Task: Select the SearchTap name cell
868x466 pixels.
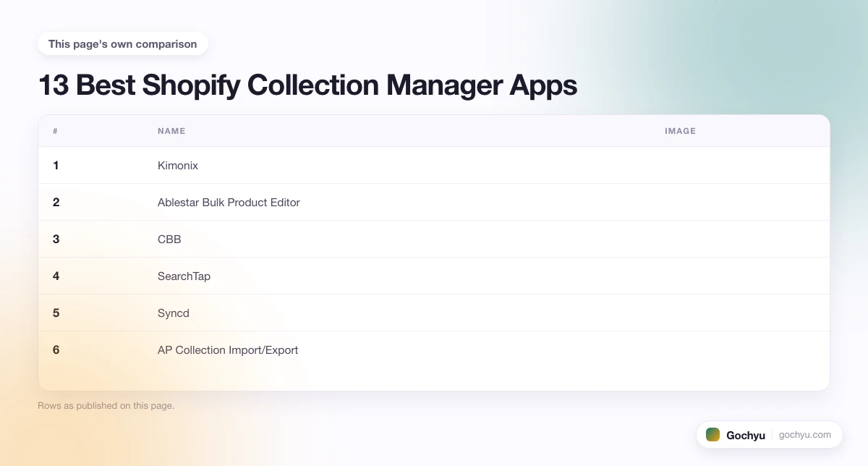Action: click(184, 276)
